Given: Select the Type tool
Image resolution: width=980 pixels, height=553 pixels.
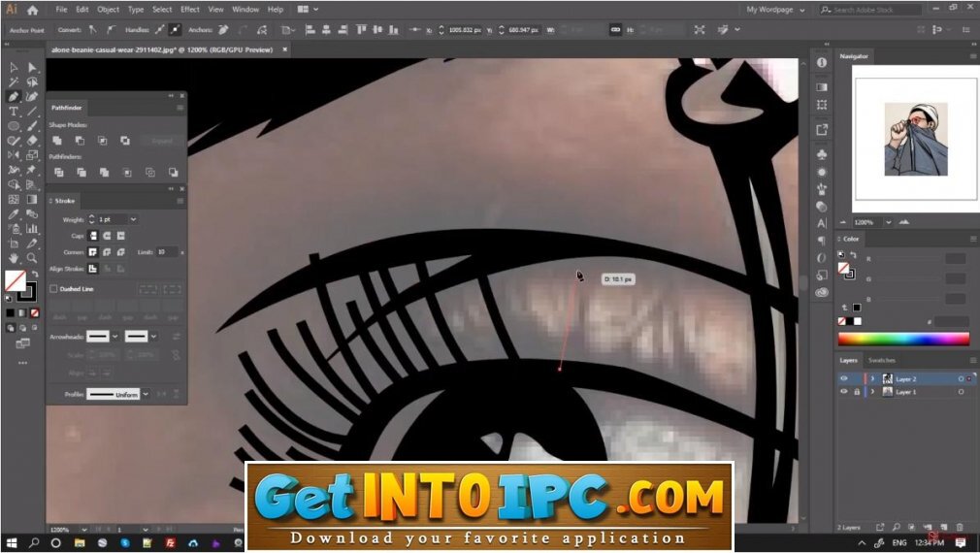Looking at the screenshot, I should (x=14, y=112).
